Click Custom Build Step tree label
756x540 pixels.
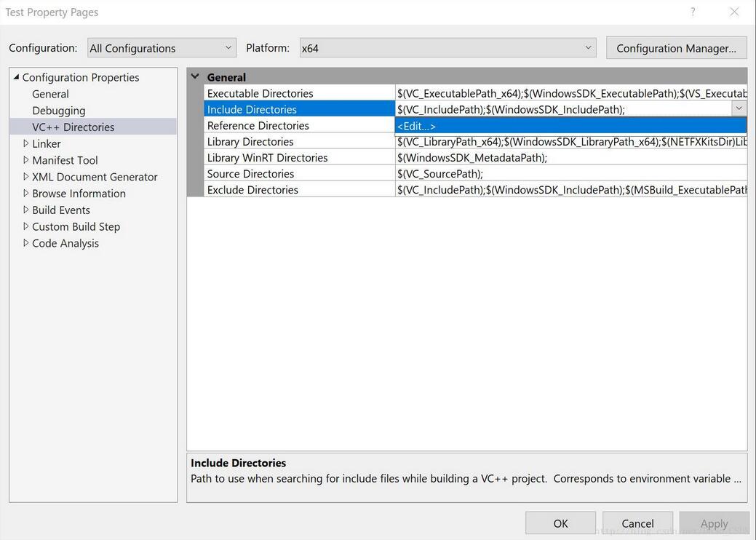click(x=76, y=226)
